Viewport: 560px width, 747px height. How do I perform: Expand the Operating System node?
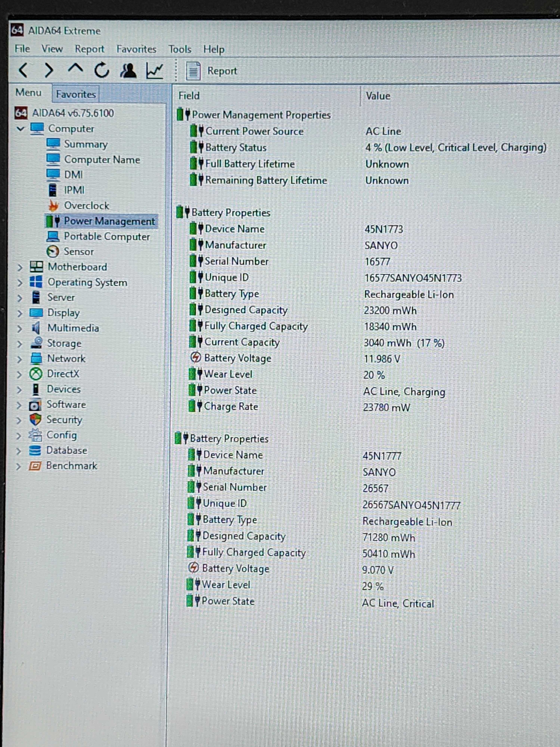coord(20,283)
